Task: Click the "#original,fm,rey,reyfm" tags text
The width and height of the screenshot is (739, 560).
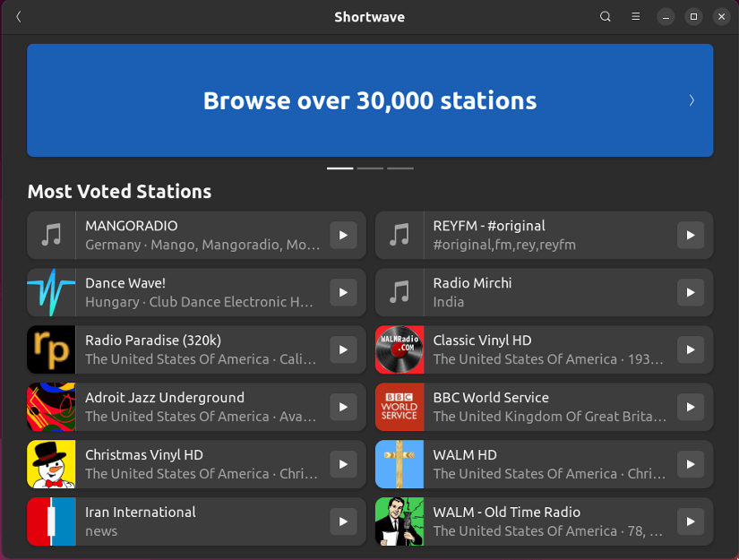Action: tap(504, 245)
